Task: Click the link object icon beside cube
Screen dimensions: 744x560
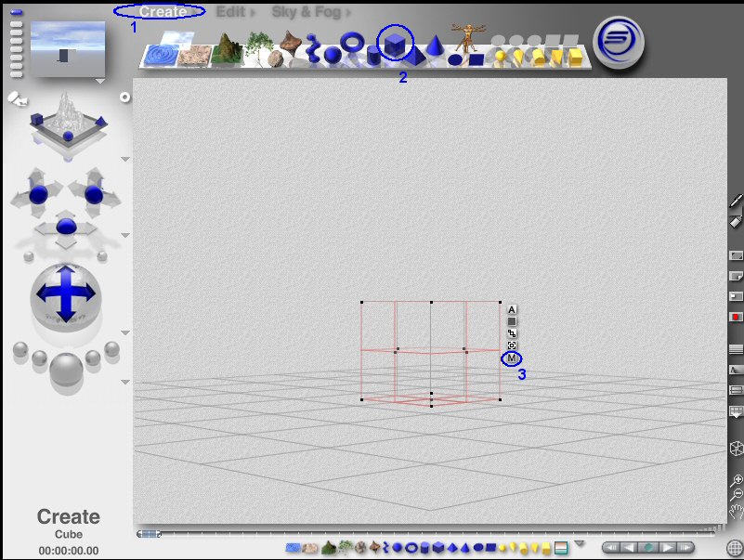Action: point(512,333)
